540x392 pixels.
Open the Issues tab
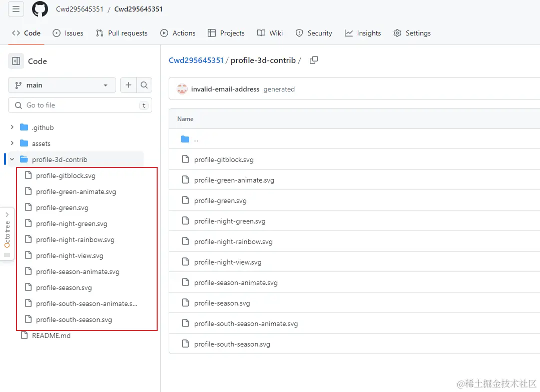point(68,33)
